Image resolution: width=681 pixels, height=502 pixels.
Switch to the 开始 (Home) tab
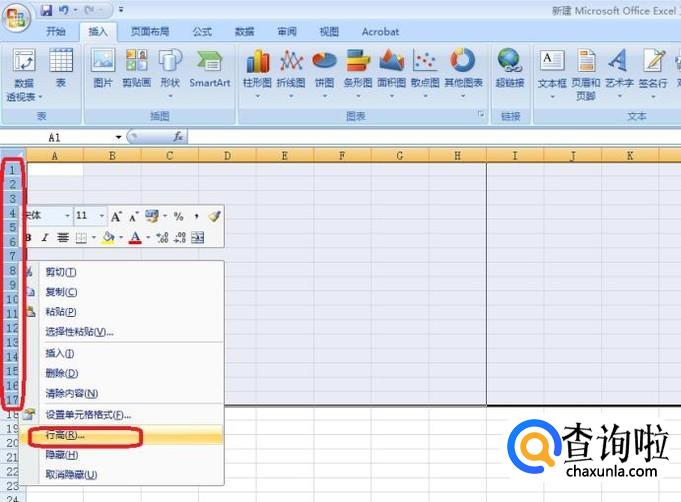56,31
